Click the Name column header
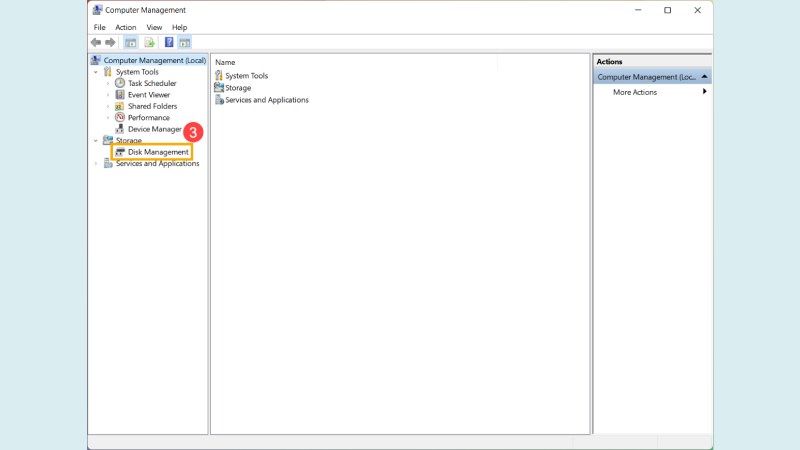 pyautogui.click(x=225, y=62)
